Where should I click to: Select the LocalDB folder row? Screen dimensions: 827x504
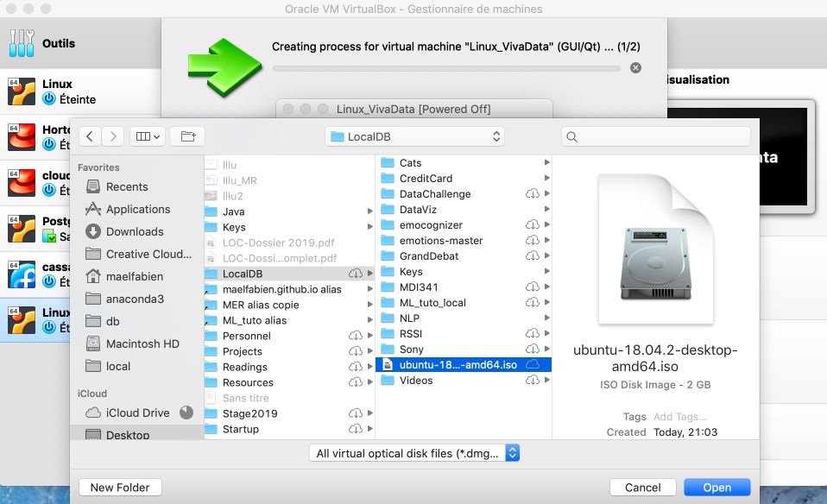coord(289,274)
